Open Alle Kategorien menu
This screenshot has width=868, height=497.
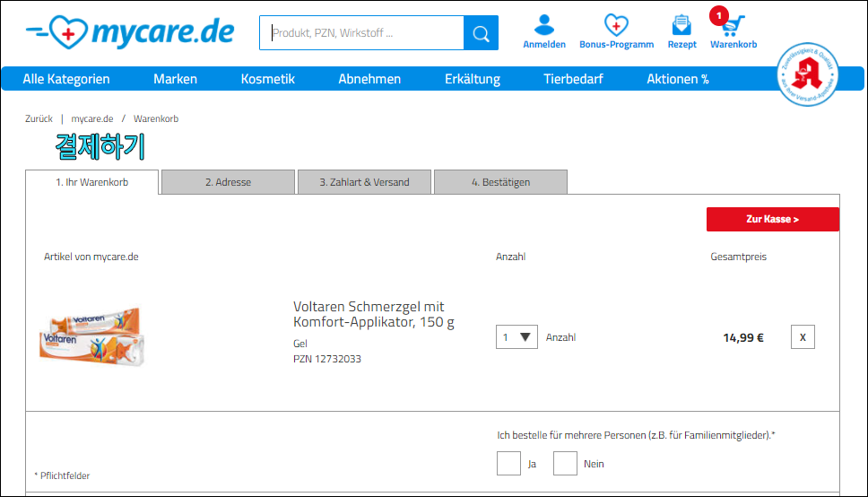pyautogui.click(x=66, y=79)
